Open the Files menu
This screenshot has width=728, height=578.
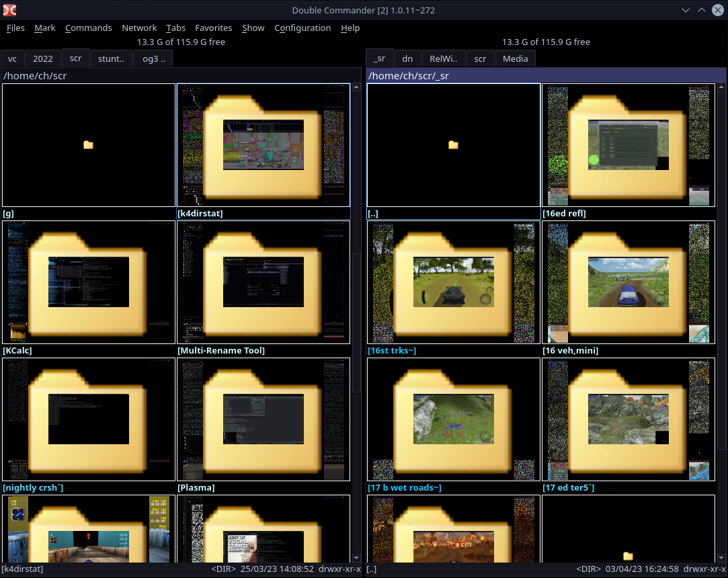point(15,28)
